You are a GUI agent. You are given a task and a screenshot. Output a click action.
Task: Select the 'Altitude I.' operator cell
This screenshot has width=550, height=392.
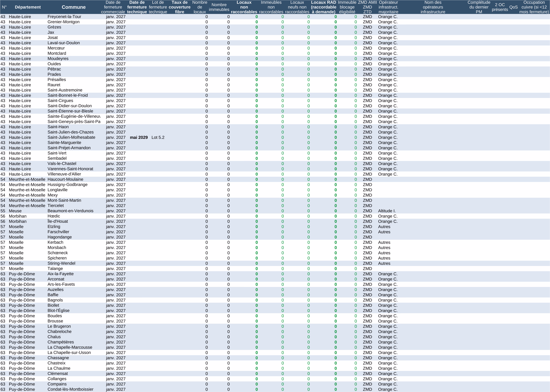pyautogui.click(x=387, y=211)
